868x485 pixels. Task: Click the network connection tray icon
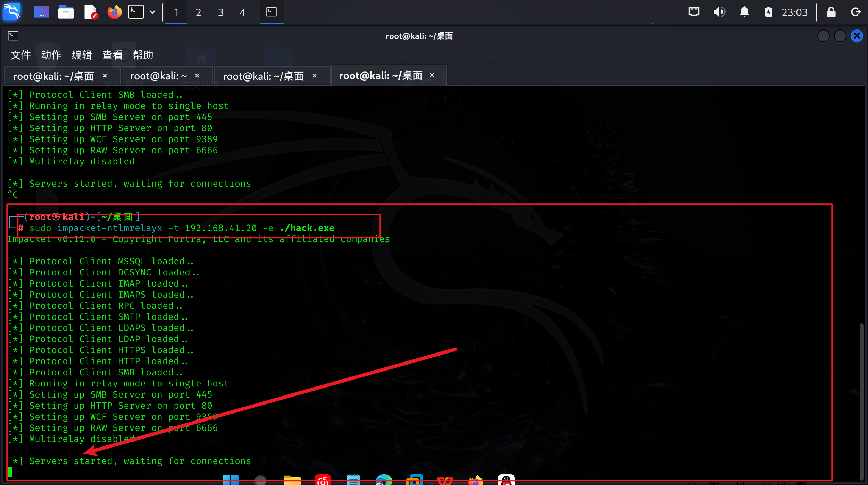(x=694, y=12)
